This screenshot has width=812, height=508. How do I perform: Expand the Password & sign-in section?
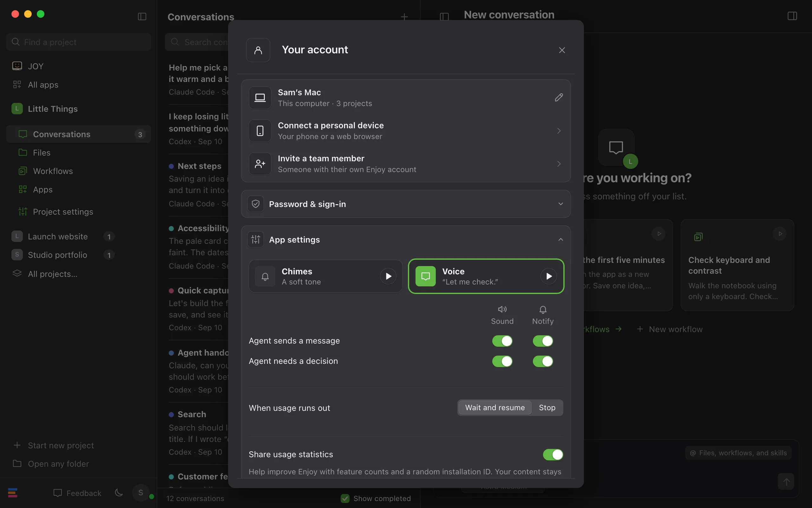tap(406, 204)
